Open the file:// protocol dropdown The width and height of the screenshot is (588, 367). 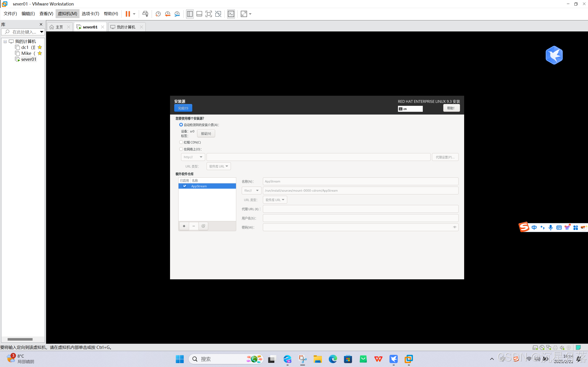(251, 191)
